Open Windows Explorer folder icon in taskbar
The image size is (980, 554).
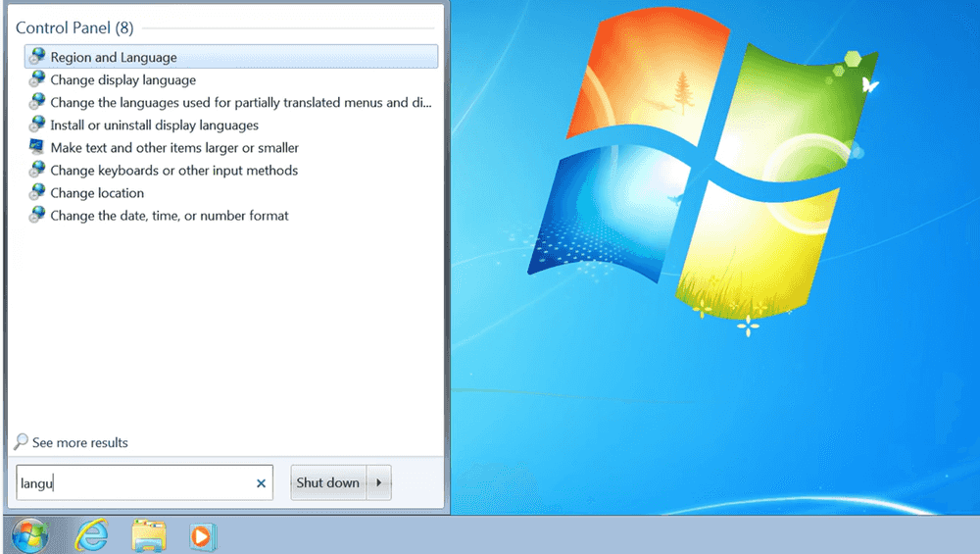tap(149, 535)
